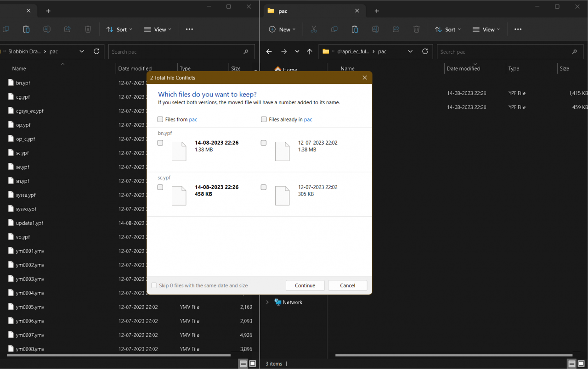This screenshot has width=588, height=369.
Task: Sort by Date modified column in left window
Action: [x=135, y=69]
